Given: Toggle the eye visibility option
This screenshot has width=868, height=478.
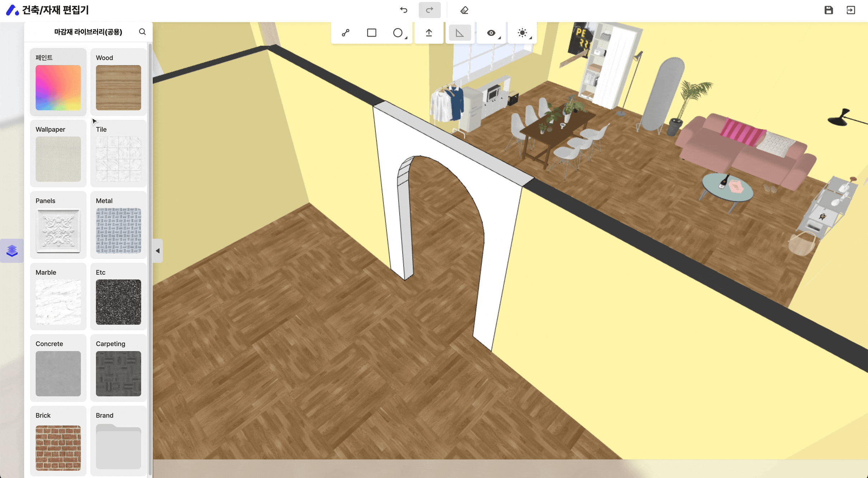Looking at the screenshot, I should click(x=491, y=33).
